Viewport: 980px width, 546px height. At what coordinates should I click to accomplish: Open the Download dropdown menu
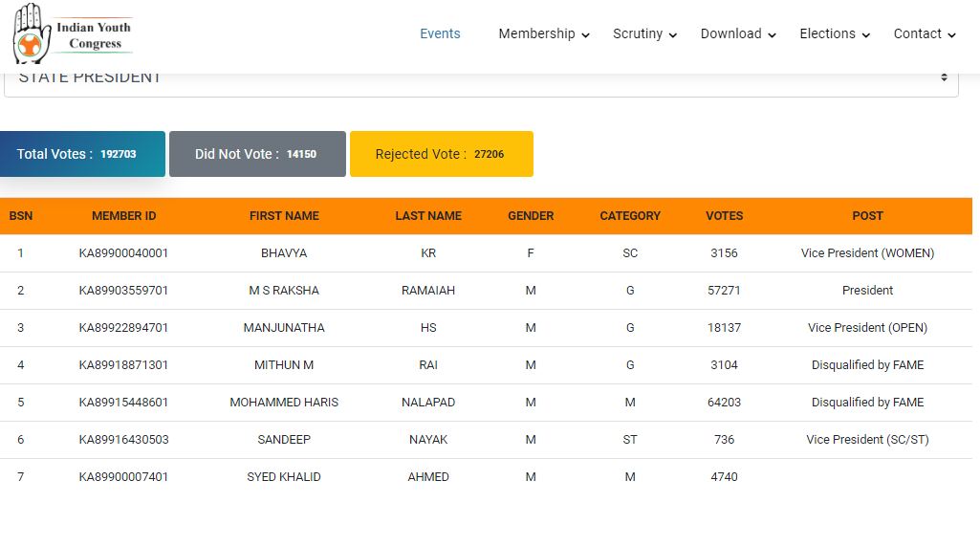point(738,33)
